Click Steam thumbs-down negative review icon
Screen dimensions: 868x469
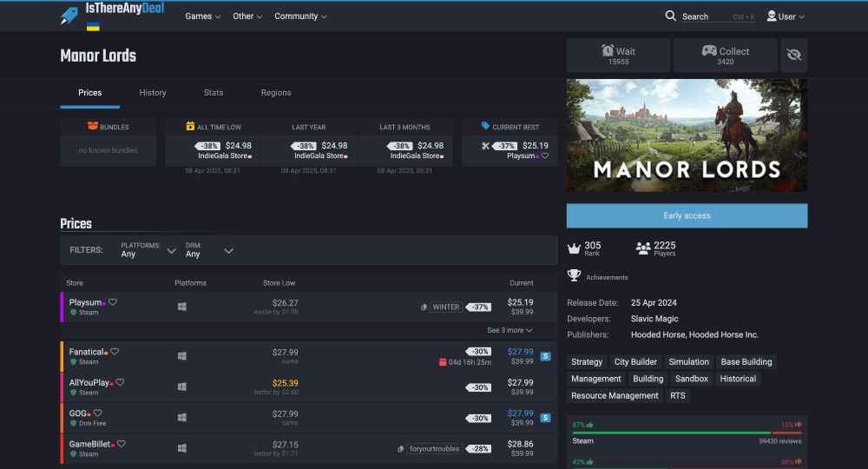click(799, 425)
